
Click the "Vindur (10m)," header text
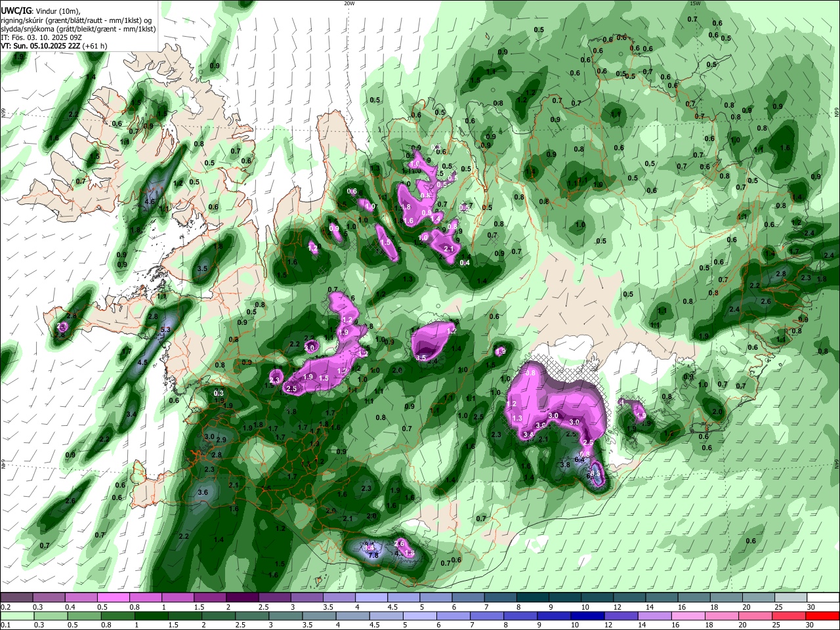tap(57, 10)
